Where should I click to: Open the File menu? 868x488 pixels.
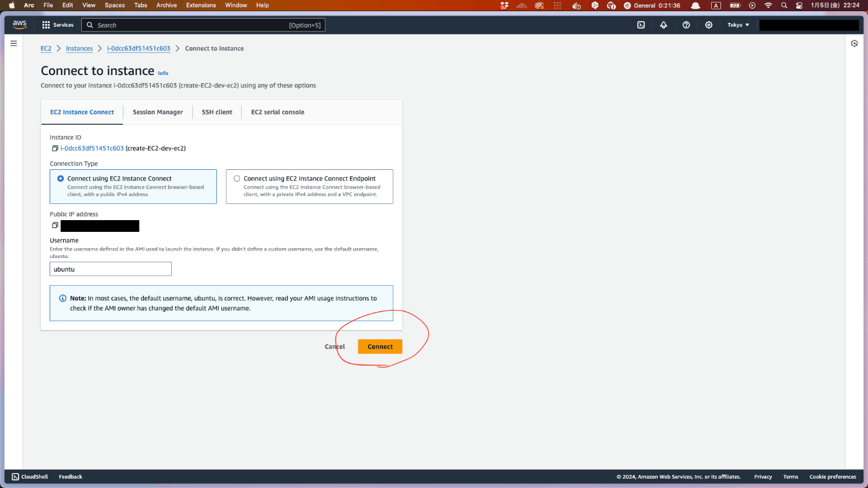[48, 5]
